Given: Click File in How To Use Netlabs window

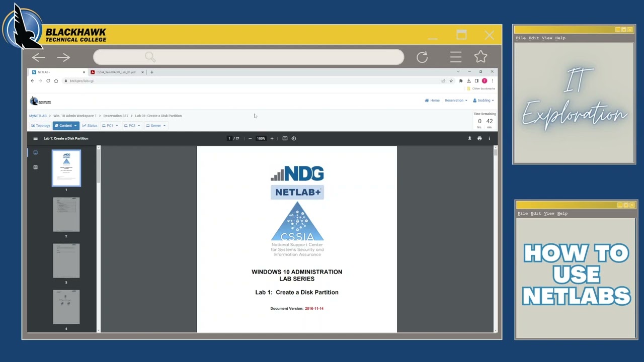Looking at the screenshot, I should (x=523, y=214).
